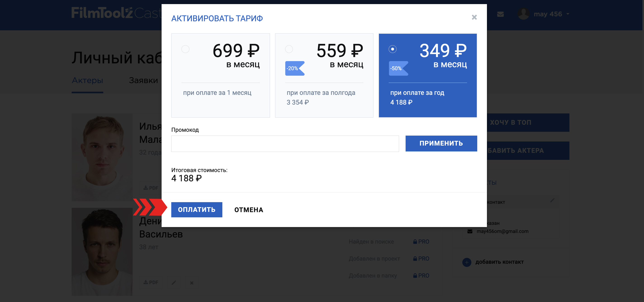Viewport: 644px width, 302px height.
Task: Select the 349 ₽ yearly plan radio
Action: tap(392, 49)
